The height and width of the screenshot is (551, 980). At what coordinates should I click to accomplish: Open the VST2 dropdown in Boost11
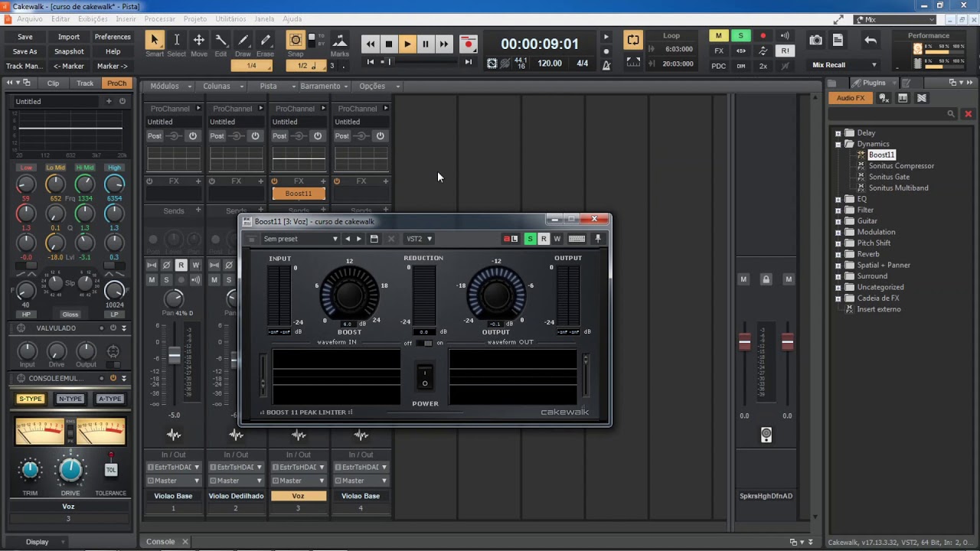coord(419,239)
